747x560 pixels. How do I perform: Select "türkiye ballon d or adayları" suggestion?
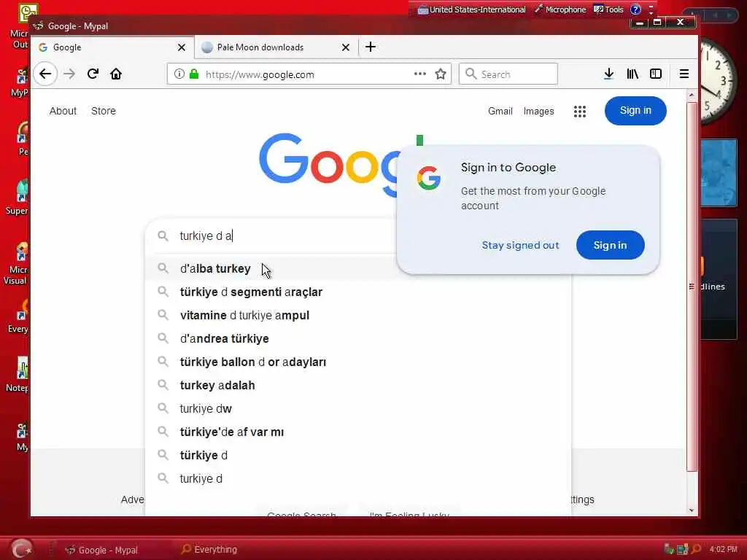pos(357,362)
